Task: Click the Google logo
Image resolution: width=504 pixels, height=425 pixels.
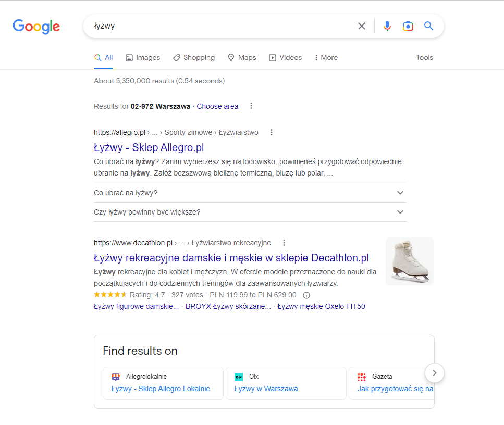Action: click(36, 27)
